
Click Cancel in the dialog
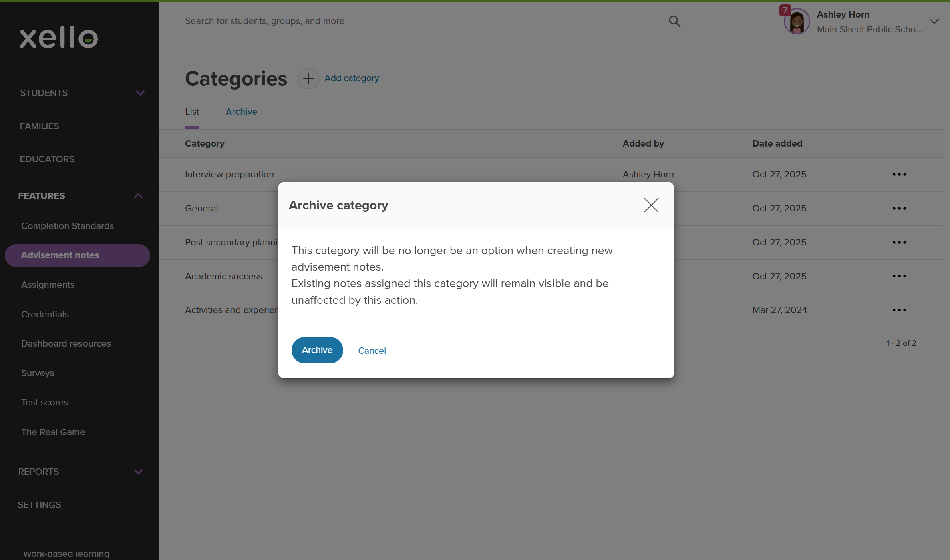(372, 351)
